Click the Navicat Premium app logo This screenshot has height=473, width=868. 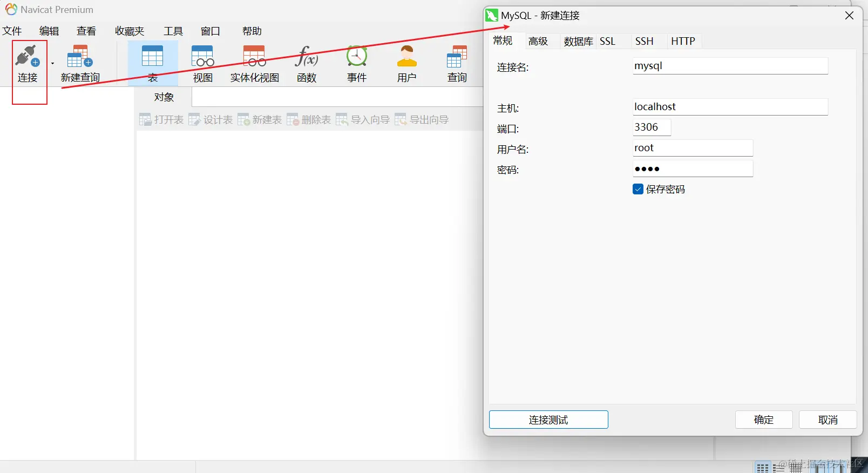11,9
